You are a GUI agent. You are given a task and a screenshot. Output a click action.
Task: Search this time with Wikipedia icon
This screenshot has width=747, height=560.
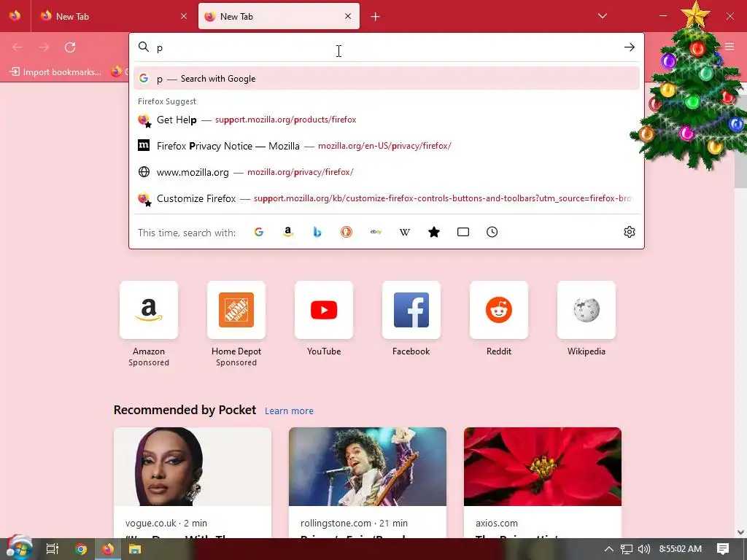click(x=404, y=232)
